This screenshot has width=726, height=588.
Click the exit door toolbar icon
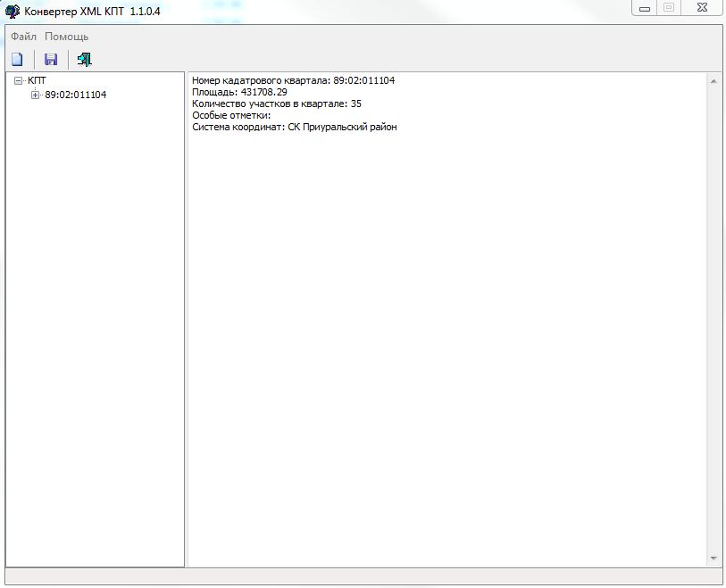pos(85,60)
